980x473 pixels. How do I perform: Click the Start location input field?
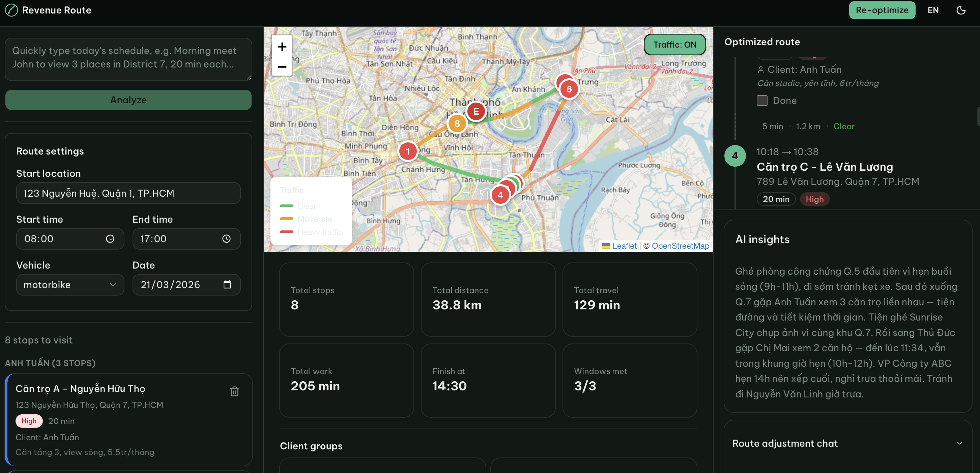click(x=128, y=193)
